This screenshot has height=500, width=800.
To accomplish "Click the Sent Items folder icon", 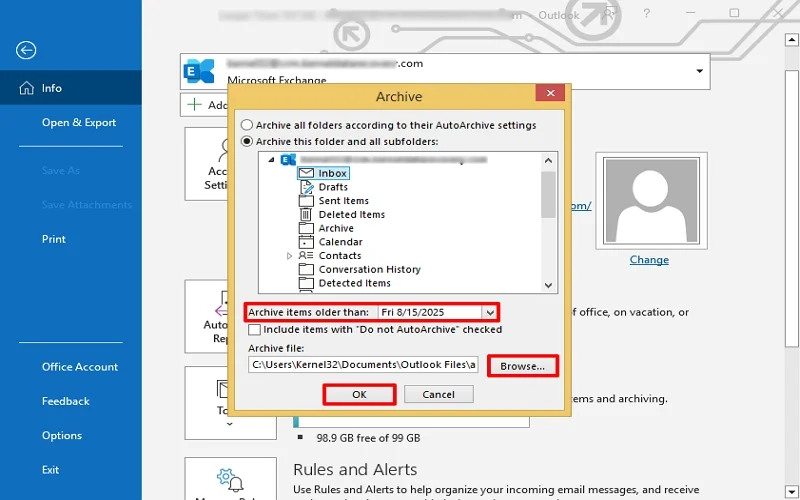I will (306, 201).
